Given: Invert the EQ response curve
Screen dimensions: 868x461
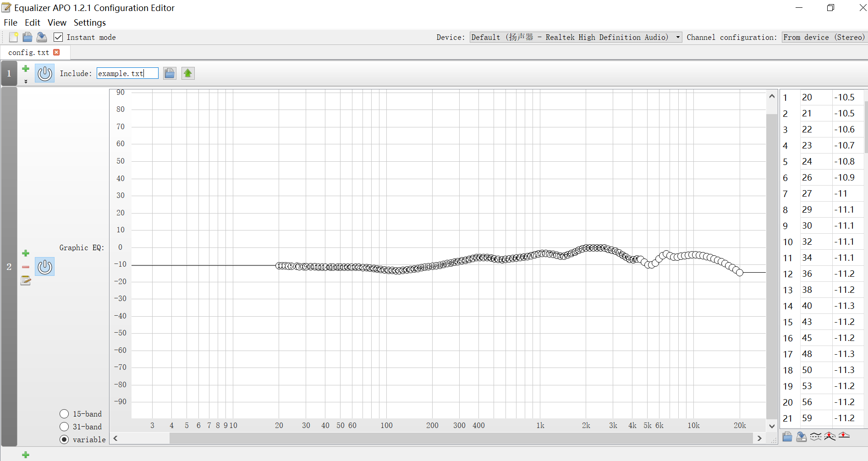Looking at the screenshot, I should (x=816, y=437).
